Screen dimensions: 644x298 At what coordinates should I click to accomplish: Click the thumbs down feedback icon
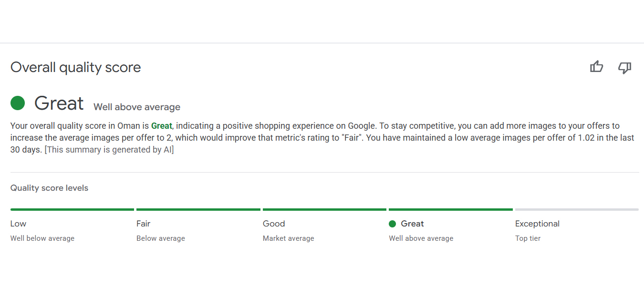[x=624, y=68]
